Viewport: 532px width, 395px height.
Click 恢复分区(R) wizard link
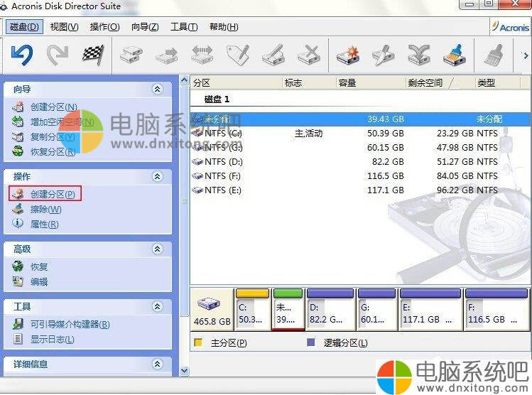click(53, 152)
